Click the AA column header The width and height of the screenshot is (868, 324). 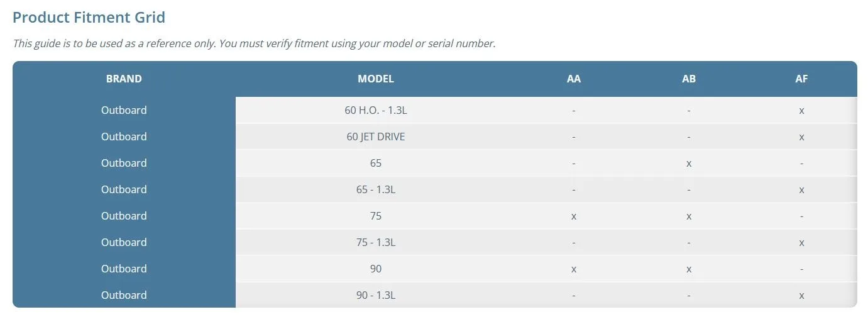tap(574, 79)
